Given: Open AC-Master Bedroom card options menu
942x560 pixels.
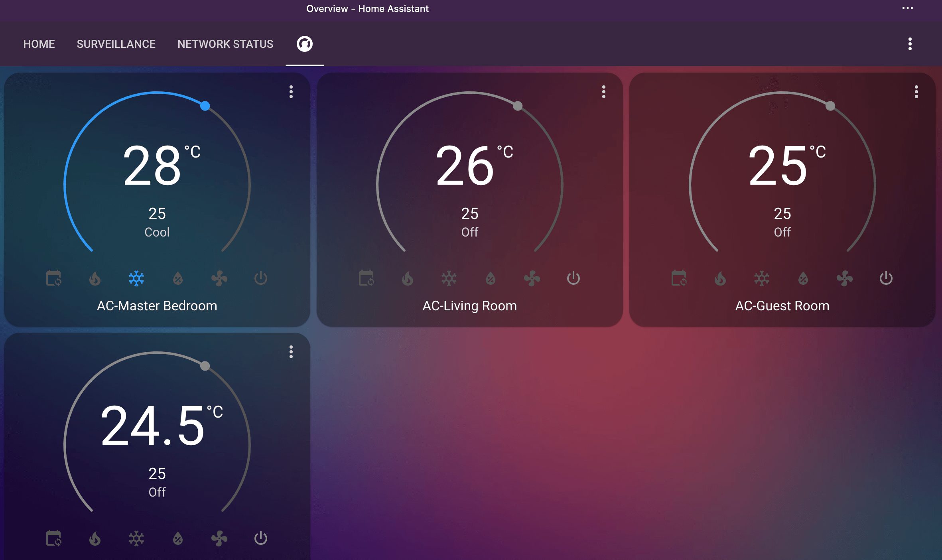Looking at the screenshot, I should (x=291, y=92).
